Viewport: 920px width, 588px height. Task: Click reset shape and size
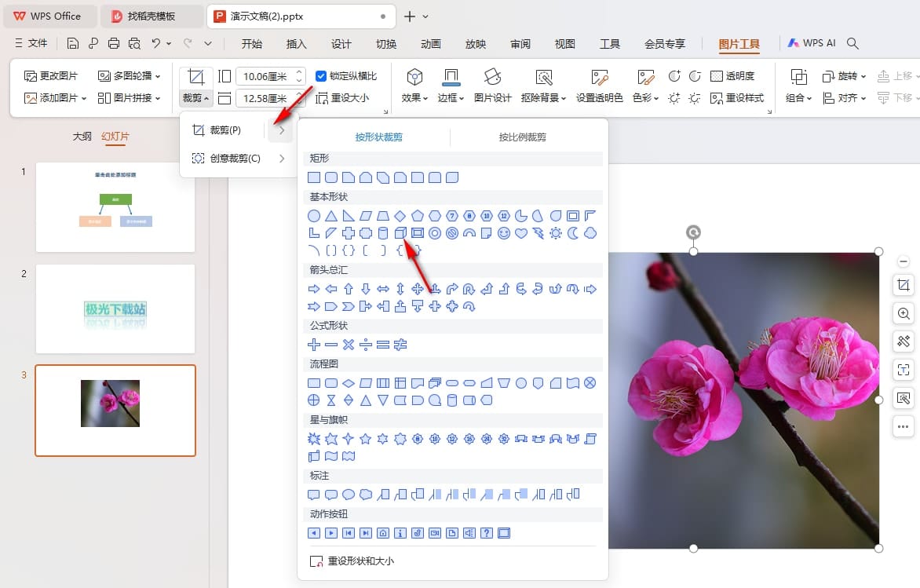pos(352,561)
